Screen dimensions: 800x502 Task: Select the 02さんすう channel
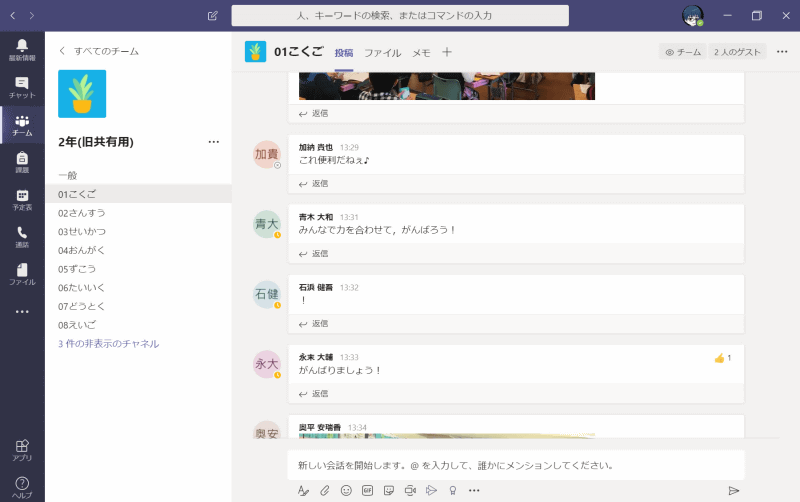point(138,213)
